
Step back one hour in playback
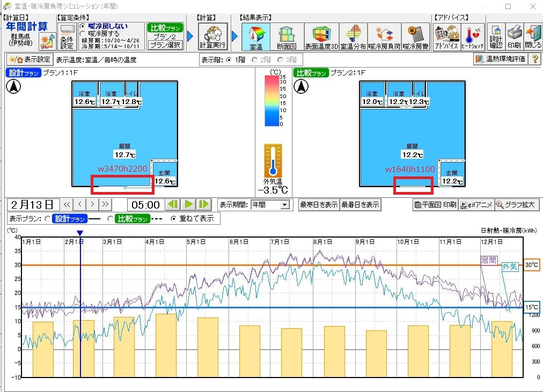click(173, 204)
